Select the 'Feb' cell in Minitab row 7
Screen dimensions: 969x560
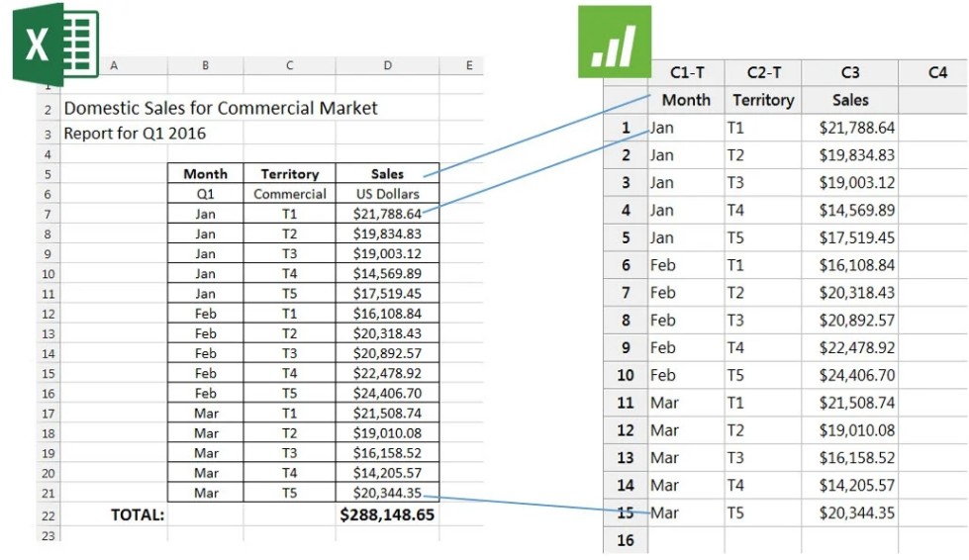pos(687,293)
